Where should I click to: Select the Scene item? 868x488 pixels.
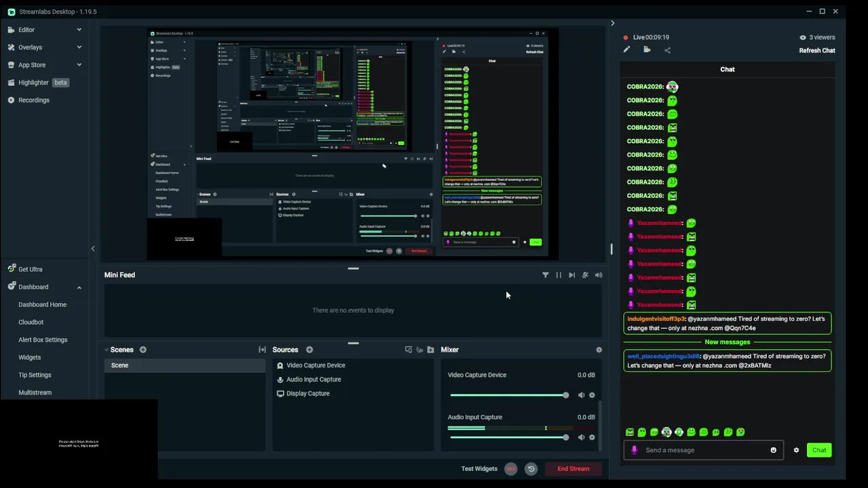tap(184, 365)
